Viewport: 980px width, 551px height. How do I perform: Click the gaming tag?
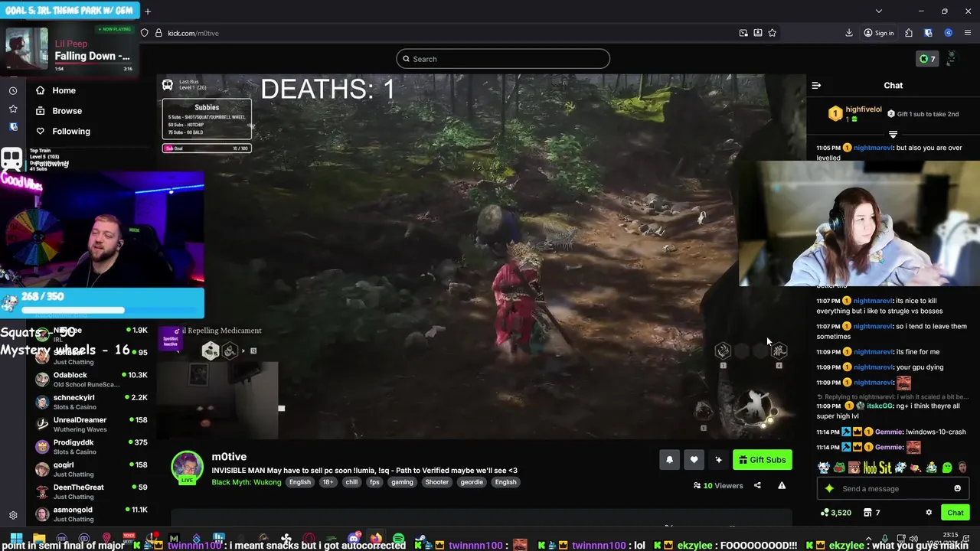(x=402, y=482)
